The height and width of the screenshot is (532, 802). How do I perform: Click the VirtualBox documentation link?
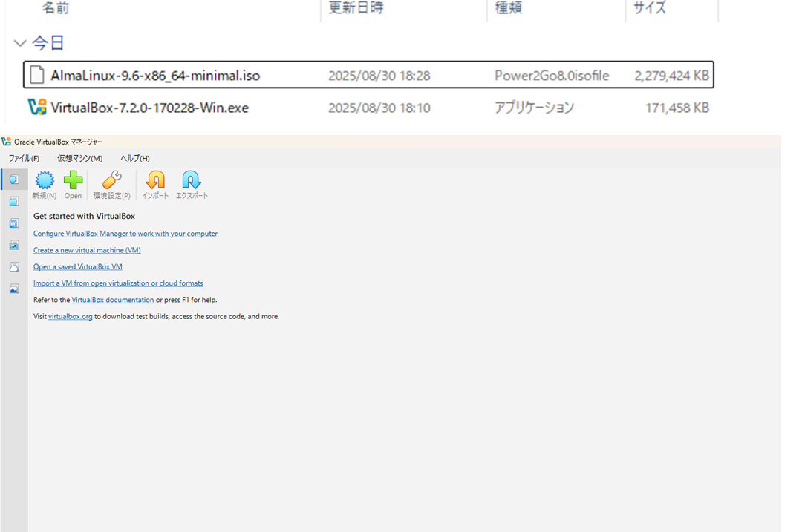coord(112,299)
